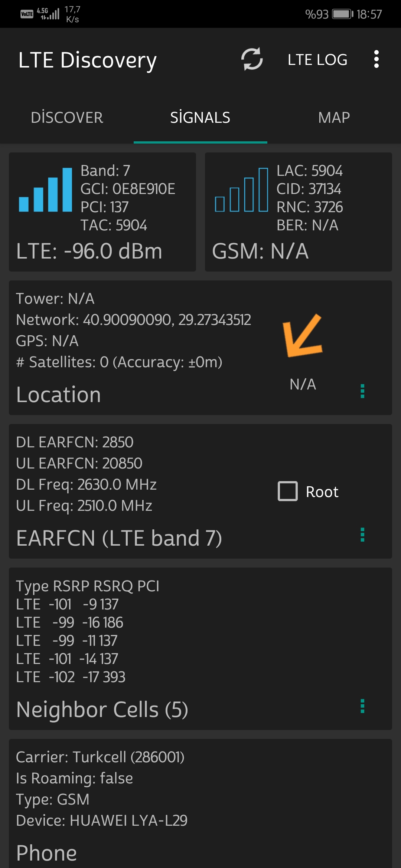Tap the 4.5G signal indicator in status bar
This screenshot has width=401, height=868.
[48, 14]
